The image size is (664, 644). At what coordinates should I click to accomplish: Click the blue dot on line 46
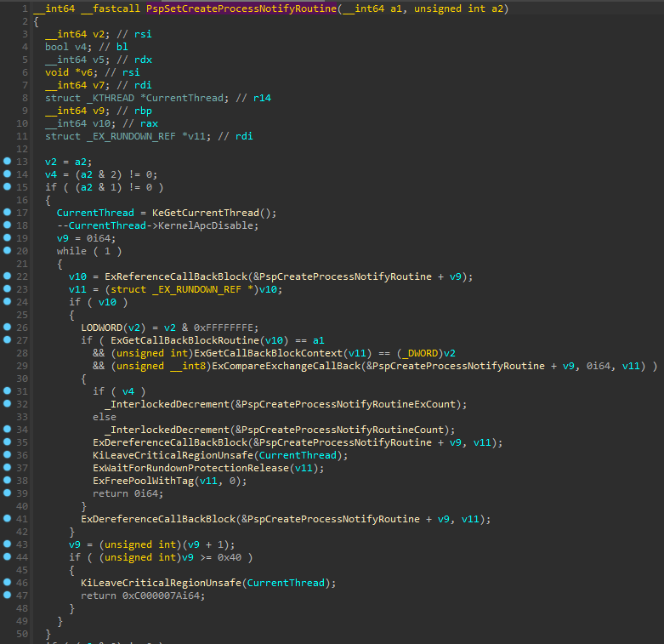click(7, 582)
